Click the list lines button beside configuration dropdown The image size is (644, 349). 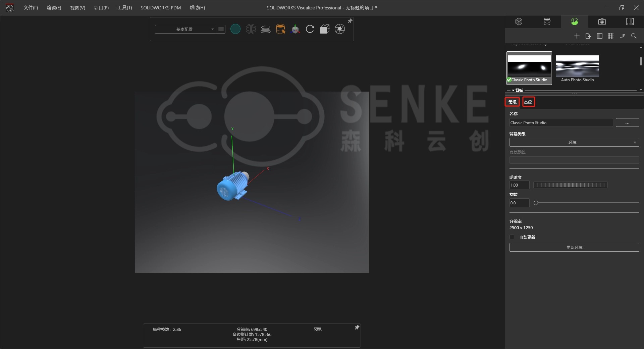[221, 29]
